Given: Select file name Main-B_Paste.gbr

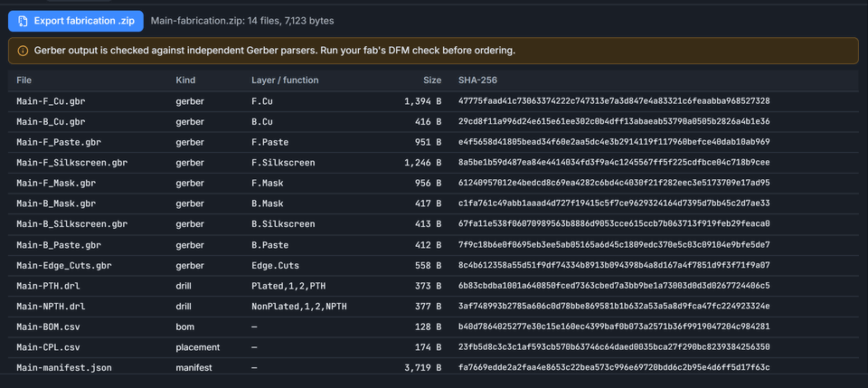Looking at the screenshot, I should [x=59, y=244].
